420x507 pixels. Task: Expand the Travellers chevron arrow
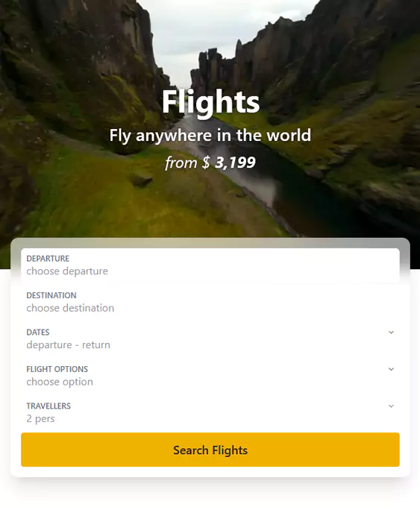point(391,406)
